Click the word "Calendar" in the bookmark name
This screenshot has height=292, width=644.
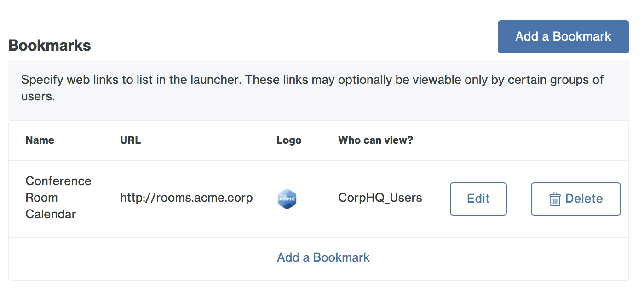tap(51, 214)
